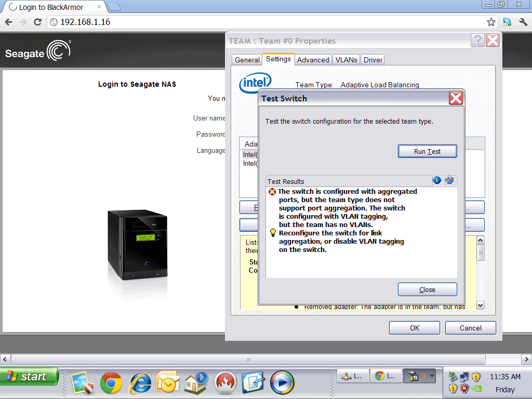Open the grouped taskbar button dropdown
This screenshot has width=532, height=399.
click(x=419, y=376)
